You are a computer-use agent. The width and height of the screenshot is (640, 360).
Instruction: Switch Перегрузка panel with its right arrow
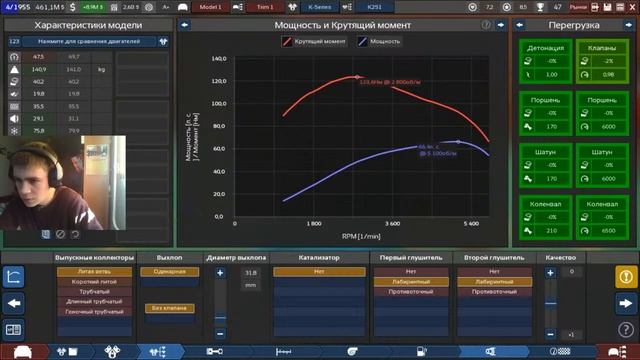(x=629, y=25)
